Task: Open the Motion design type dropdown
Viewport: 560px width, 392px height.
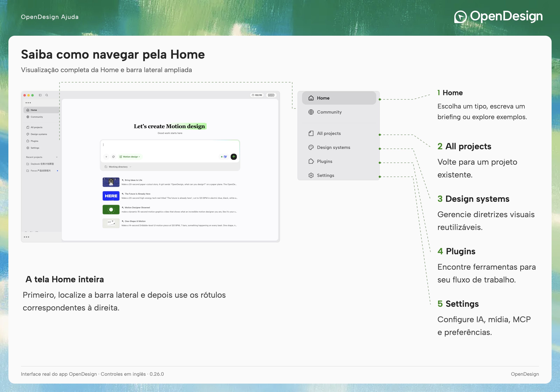Action: point(130,157)
